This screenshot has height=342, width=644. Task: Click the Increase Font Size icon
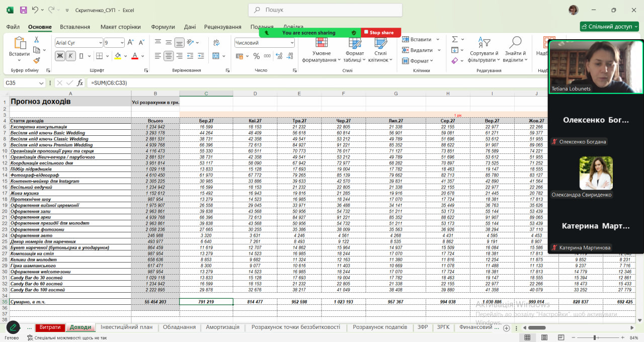click(130, 43)
